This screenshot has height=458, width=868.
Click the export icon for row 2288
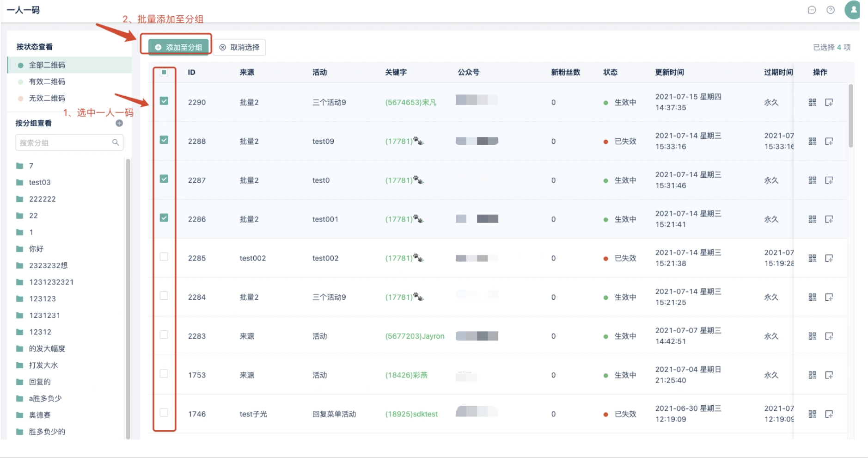coord(829,141)
